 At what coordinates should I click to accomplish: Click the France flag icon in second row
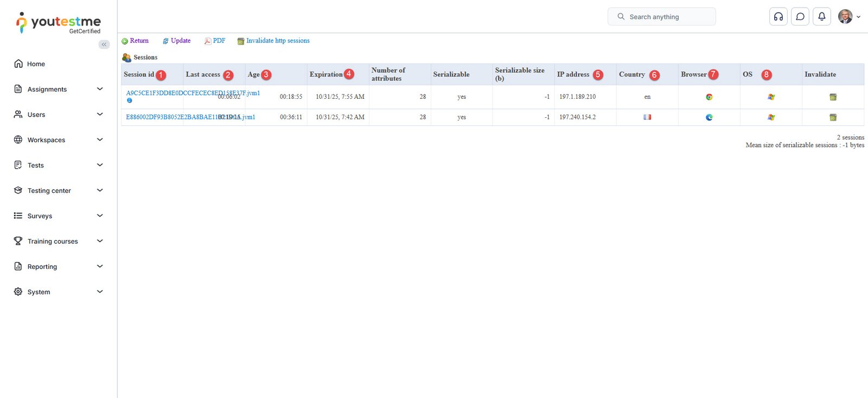647,117
